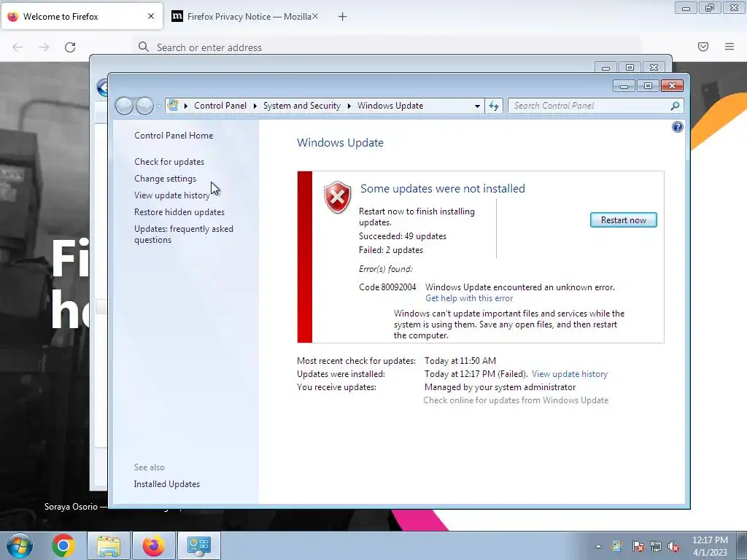The height and width of the screenshot is (560, 747).
Task: Open the Check for updates link
Action: 169,162
